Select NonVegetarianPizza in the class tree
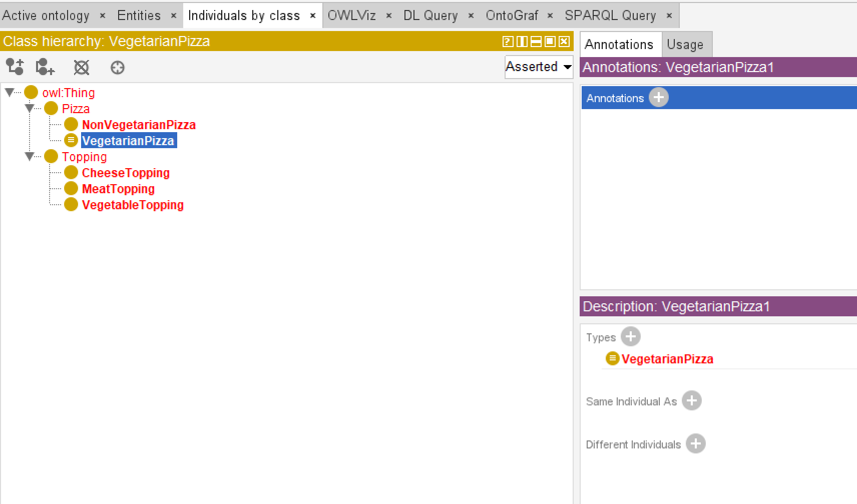Image resolution: width=857 pixels, height=504 pixels. coord(139,125)
